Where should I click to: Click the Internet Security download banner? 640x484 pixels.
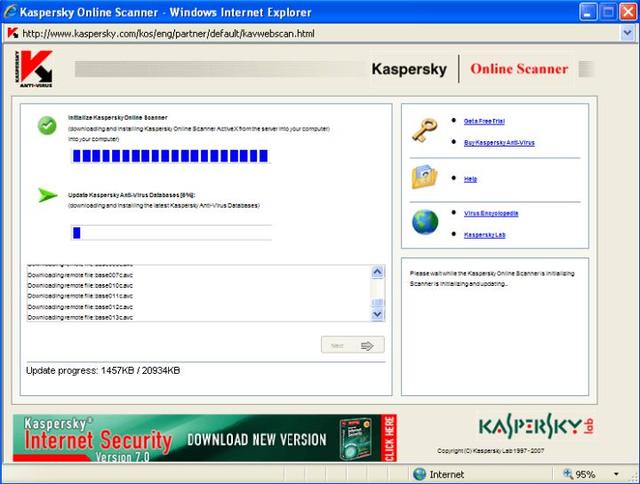(x=205, y=438)
